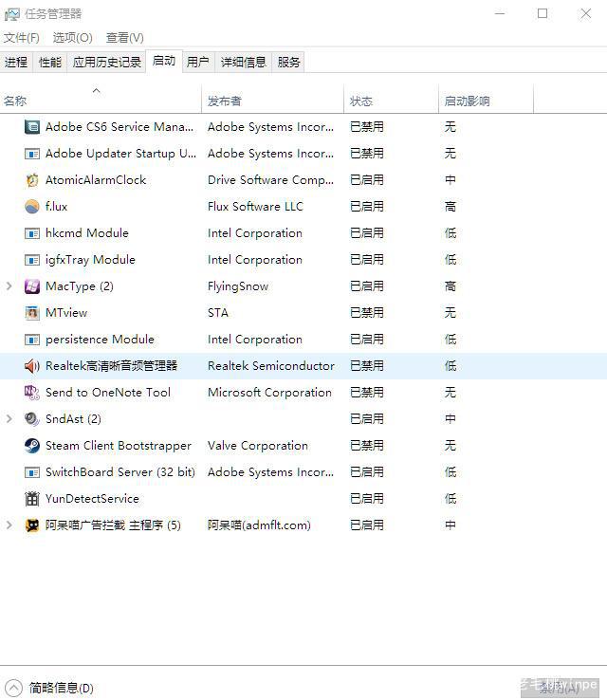607x700 pixels.
Task: Click the Valve Corporation publisher cell
Action: click(258, 446)
